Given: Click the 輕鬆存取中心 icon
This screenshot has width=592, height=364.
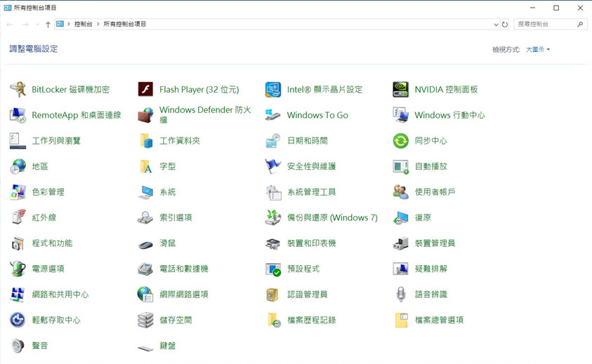Looking at the screenshot, I should click(18, 320).
